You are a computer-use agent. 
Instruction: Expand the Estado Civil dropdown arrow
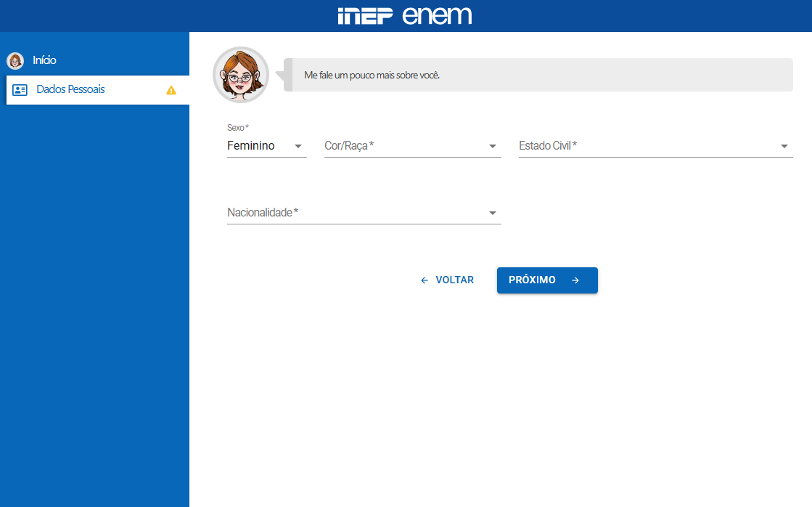click(784, 146)
